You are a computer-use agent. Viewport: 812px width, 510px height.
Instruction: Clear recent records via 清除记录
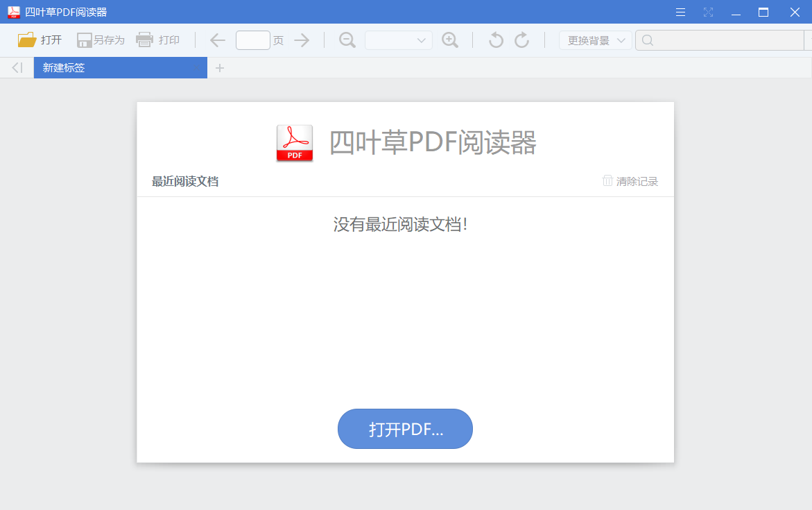click(x=630, y=181)
